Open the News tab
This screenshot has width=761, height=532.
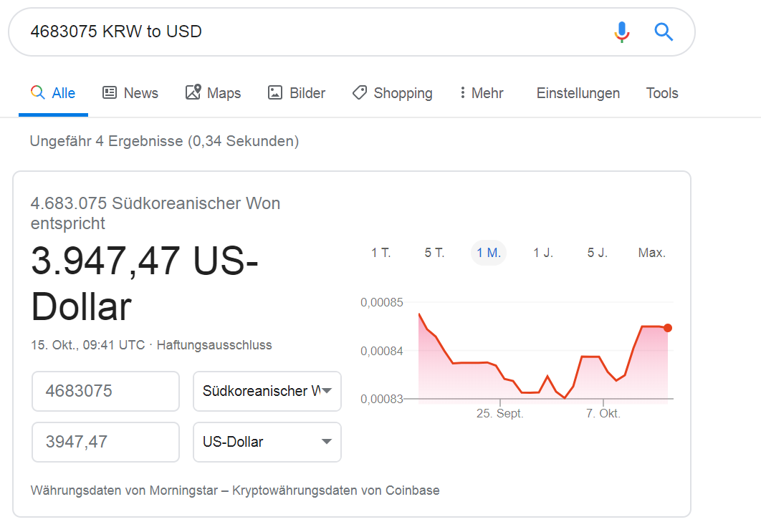[130, 92]
